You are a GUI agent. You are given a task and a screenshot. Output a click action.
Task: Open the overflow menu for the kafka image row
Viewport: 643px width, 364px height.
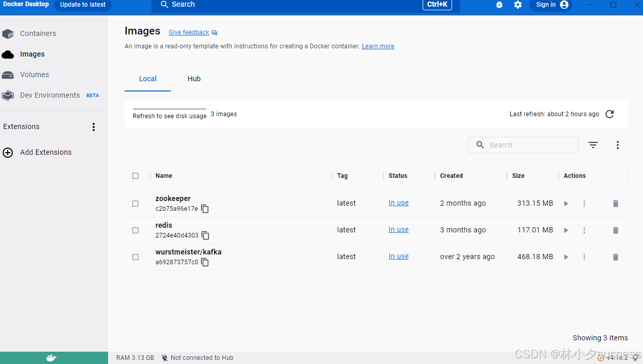click(584, 257)
